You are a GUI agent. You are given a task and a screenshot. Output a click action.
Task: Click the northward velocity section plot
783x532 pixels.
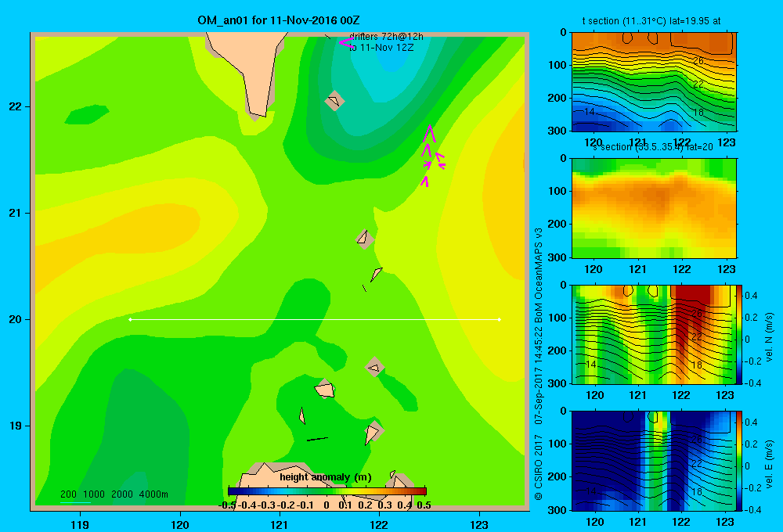click(654, 334)
